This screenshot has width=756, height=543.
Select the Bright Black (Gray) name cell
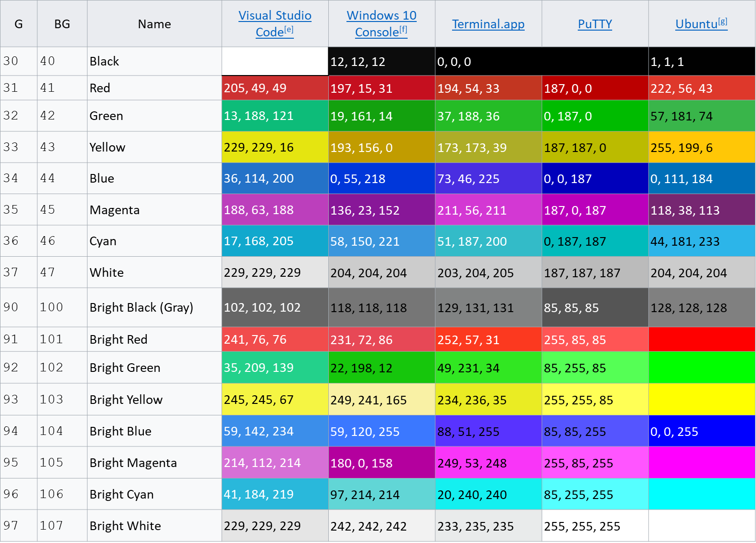(x=154, y=307)
